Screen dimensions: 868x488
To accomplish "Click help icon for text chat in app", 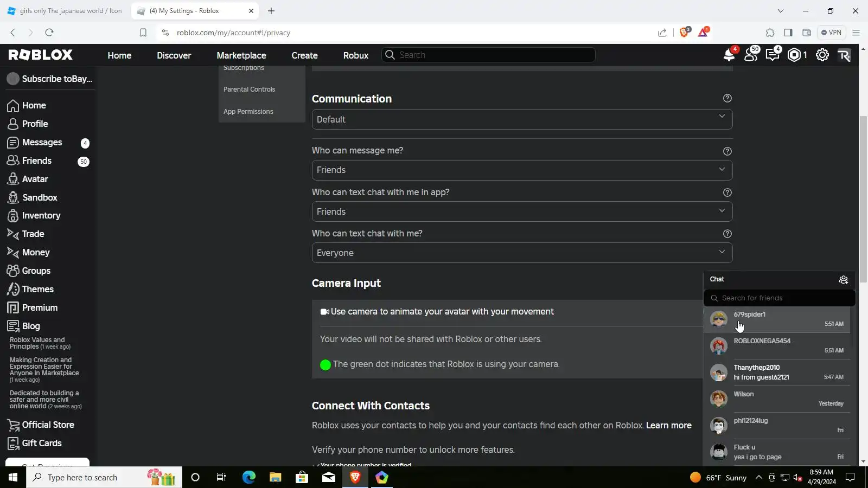I will pyautogui.click(x=727, y=192).
